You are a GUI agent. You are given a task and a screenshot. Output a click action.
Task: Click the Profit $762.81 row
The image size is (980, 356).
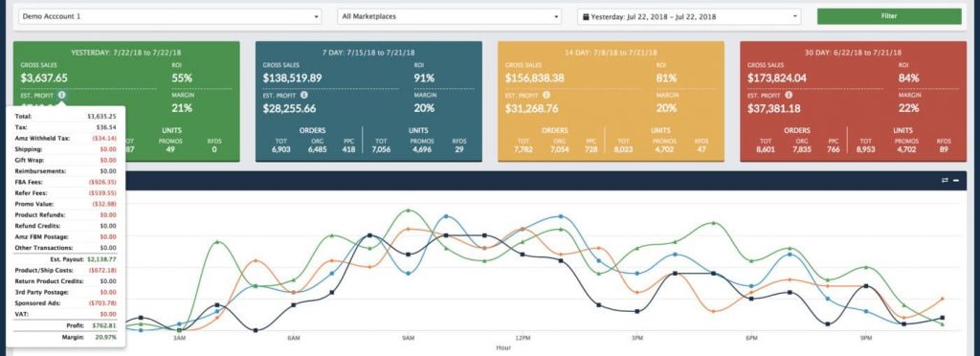[65, 325]
